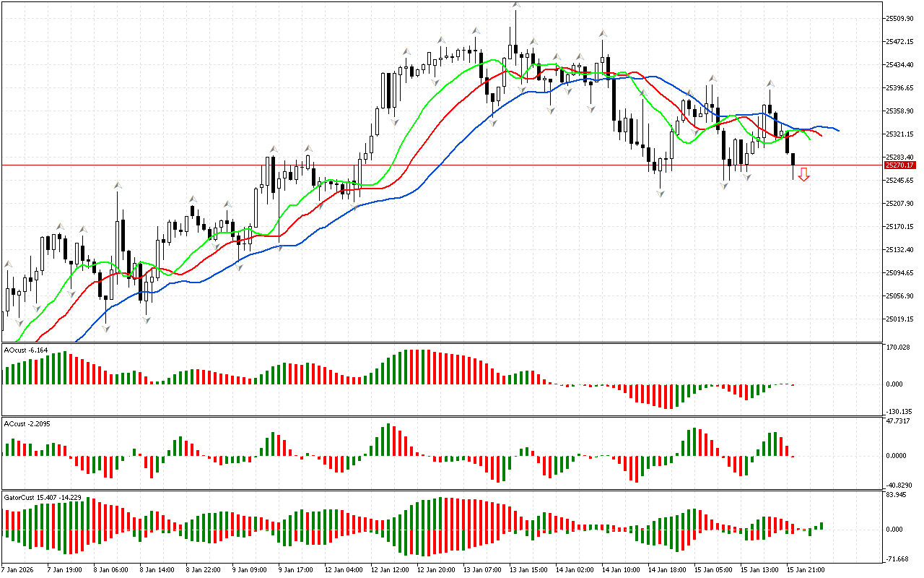Viewport: 924px width, 578px height.
Task: Click the fractal arrow above the highest candle
Action: pos(515,5)
